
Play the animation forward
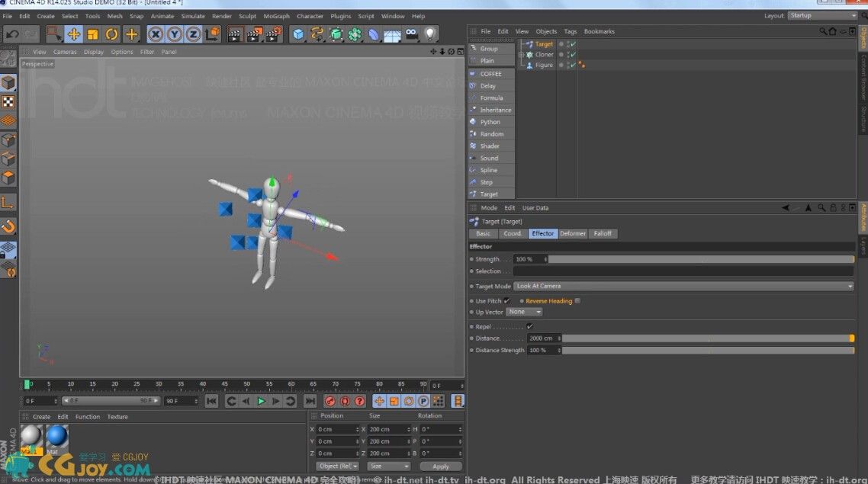(262, 401)
